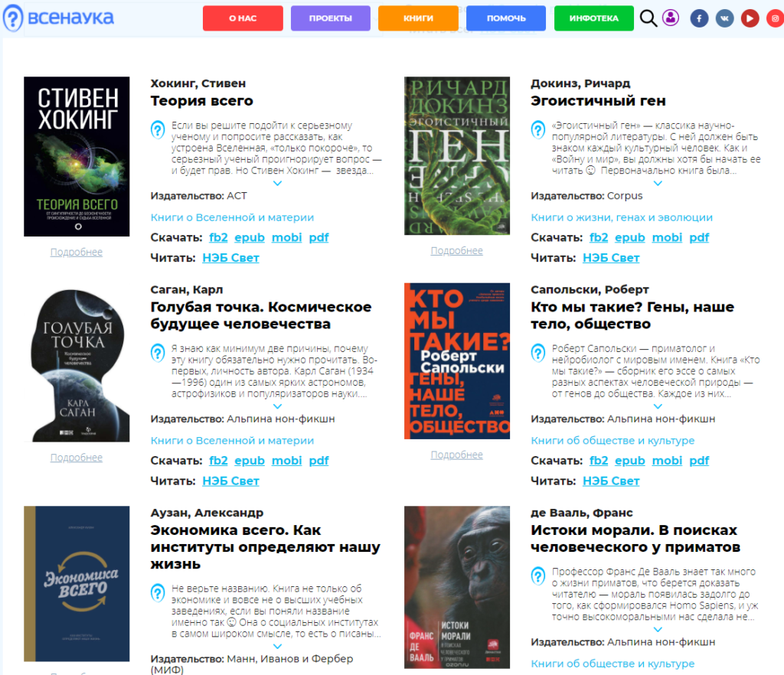The height and width of the screenshot is (675, 784).
Task: Open the Экономика всего book cover
Action: click(77, 583)
